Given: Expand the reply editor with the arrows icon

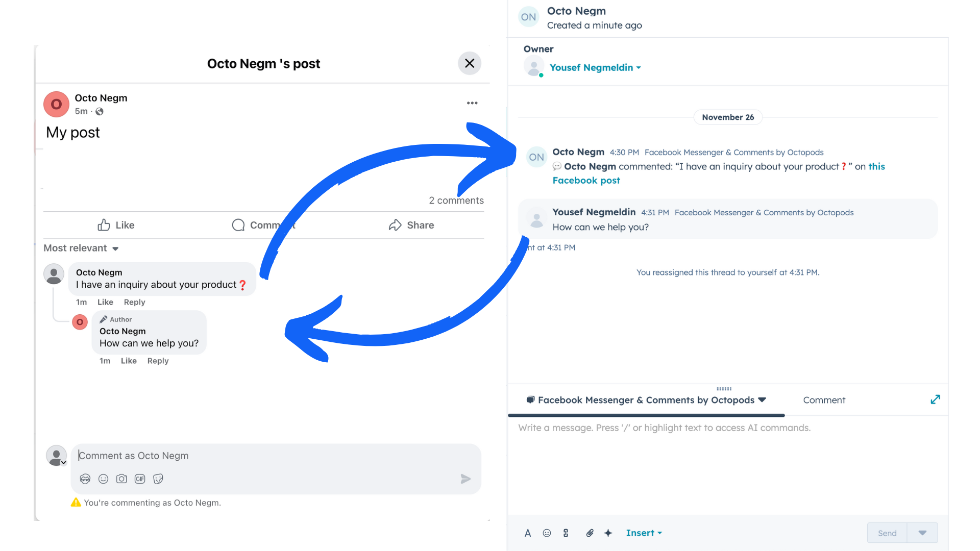Looking at the screenshot, I should pos(935,399).
